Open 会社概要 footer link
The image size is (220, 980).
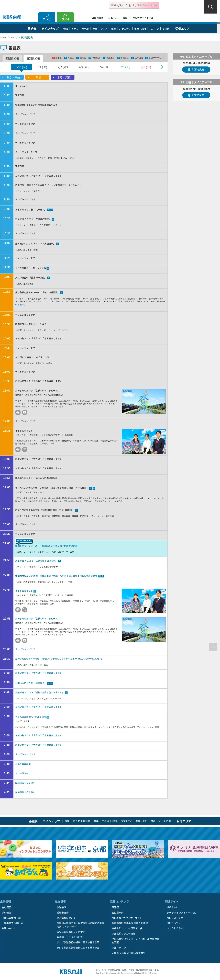pyautogui.click(x=6, y=907)
